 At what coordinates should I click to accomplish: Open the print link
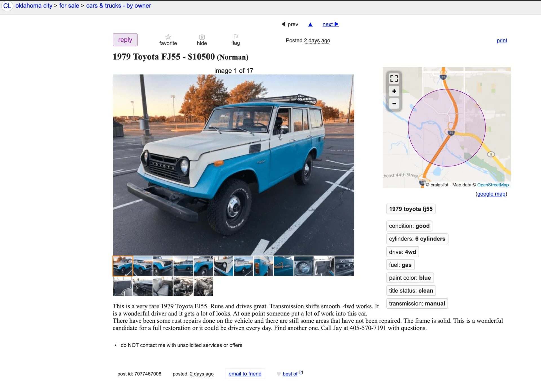(x=502, y=41)
